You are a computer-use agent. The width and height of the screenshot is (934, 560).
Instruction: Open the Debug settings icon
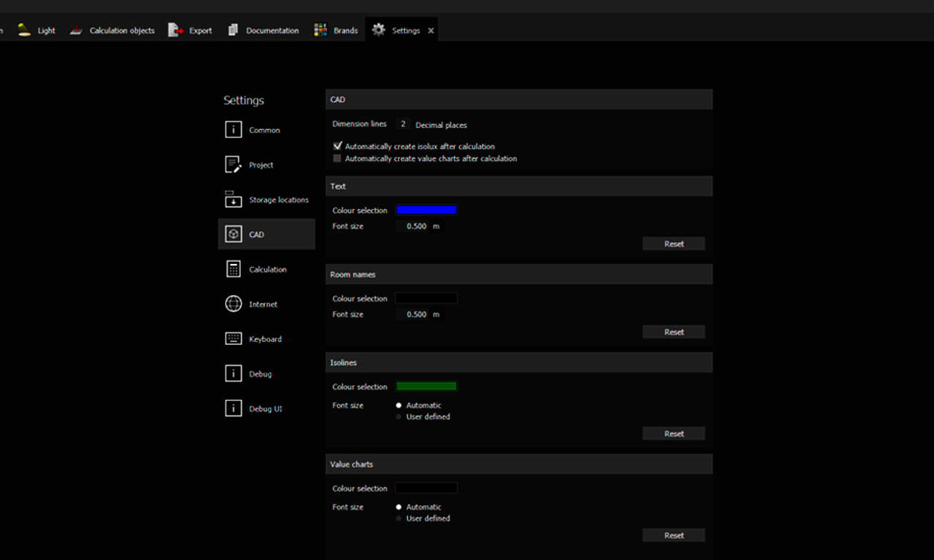click(x=233, y=374)
